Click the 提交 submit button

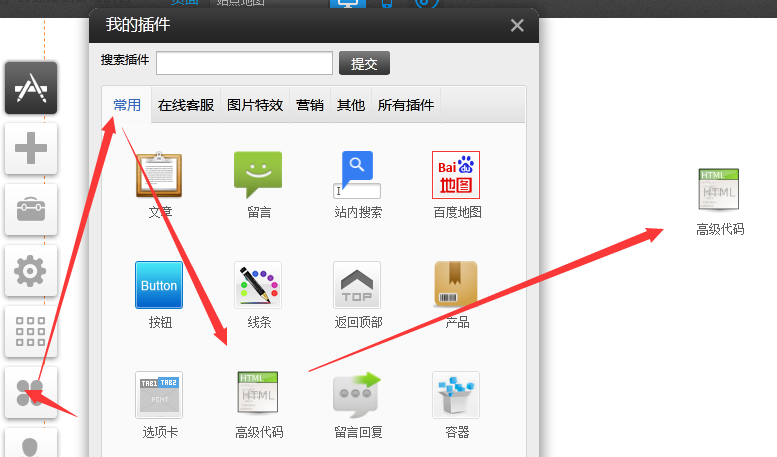(x=364, y=64)
